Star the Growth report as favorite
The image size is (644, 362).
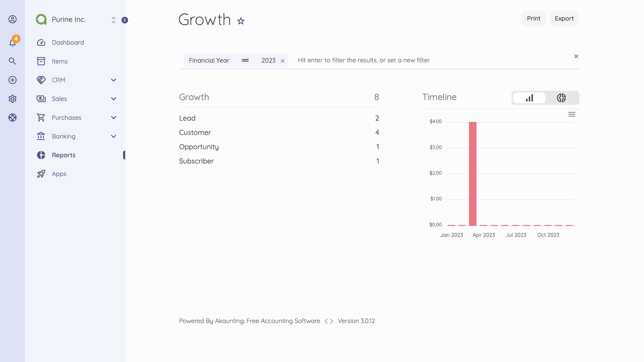240,21
